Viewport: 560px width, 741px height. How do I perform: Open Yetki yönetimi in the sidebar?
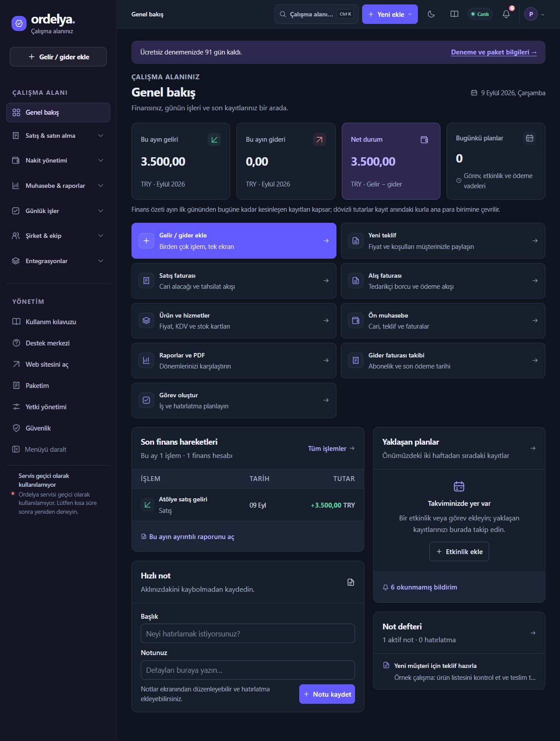tap(58, 407)
